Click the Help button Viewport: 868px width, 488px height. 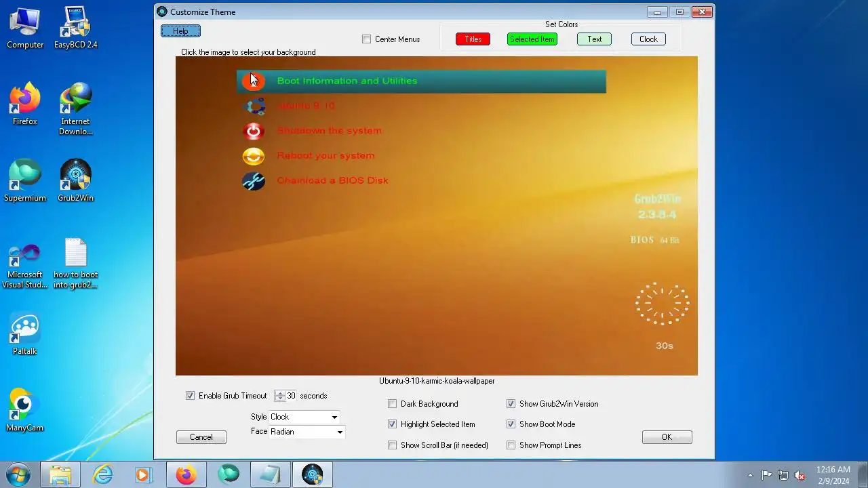[x=180, y=31]
